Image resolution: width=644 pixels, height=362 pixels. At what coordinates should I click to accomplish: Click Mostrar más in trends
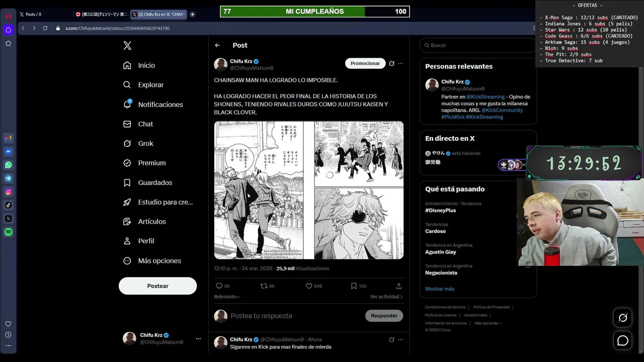point(440,289)
